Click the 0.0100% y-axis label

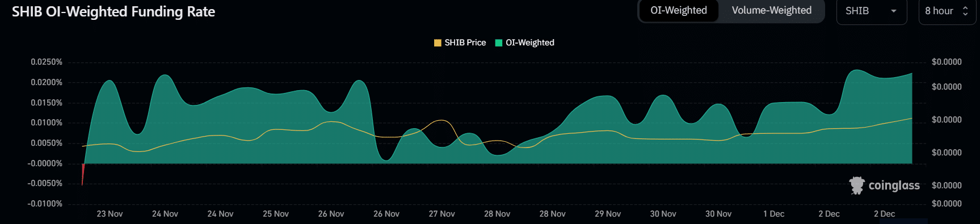point(47,122)
